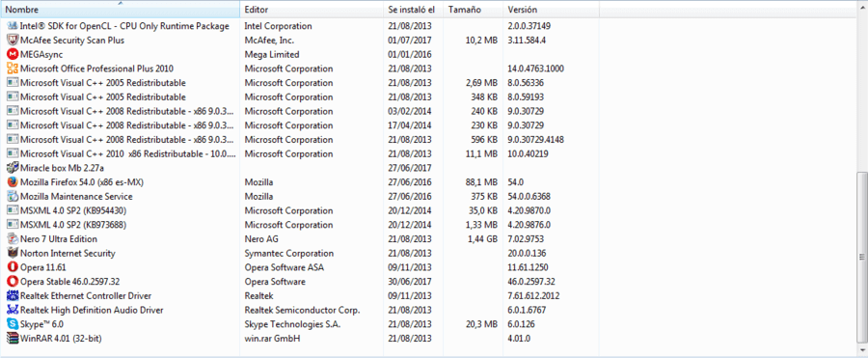The height and width of the screenshot is (358, 868).
Task: Select McAfee Security Scan Plus name
Action: click(72, 40)
